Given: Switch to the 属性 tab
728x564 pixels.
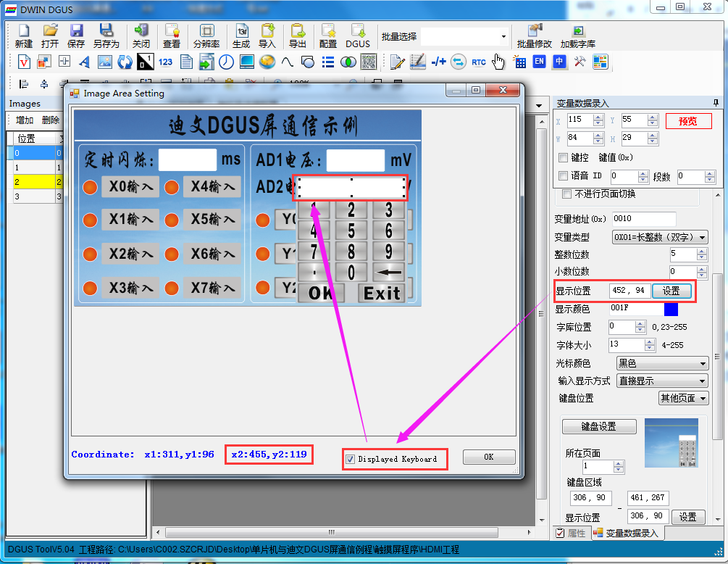Looking at the screenshot, I should click(x=572, y=534).
